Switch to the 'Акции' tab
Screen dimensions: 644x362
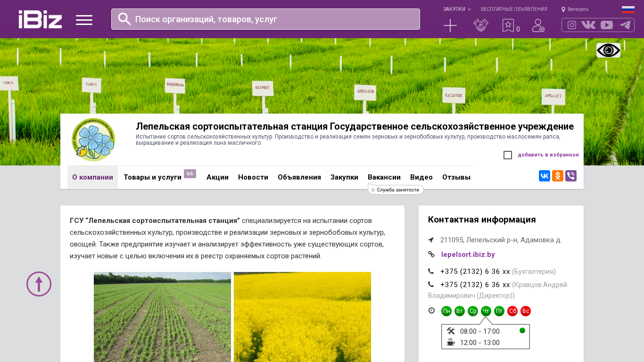(x=217, y=177)
